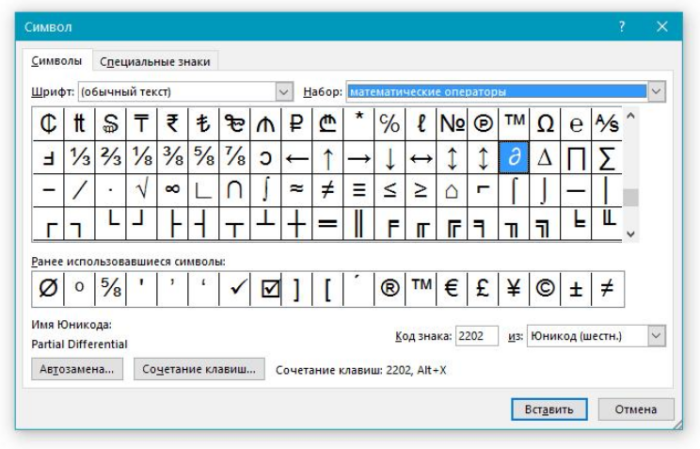Viewport: 700px width, 449px height.
Task: Pick the Omega Ω symbol
Action: coord(545,124)
